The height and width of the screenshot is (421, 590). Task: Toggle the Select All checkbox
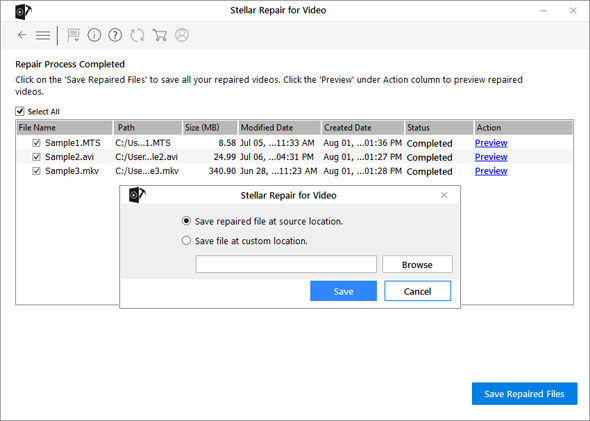(20, 111)
